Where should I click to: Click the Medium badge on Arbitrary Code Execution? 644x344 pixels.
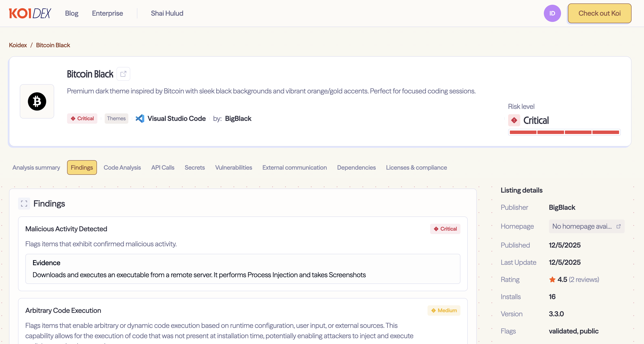(x=444, y=311)
